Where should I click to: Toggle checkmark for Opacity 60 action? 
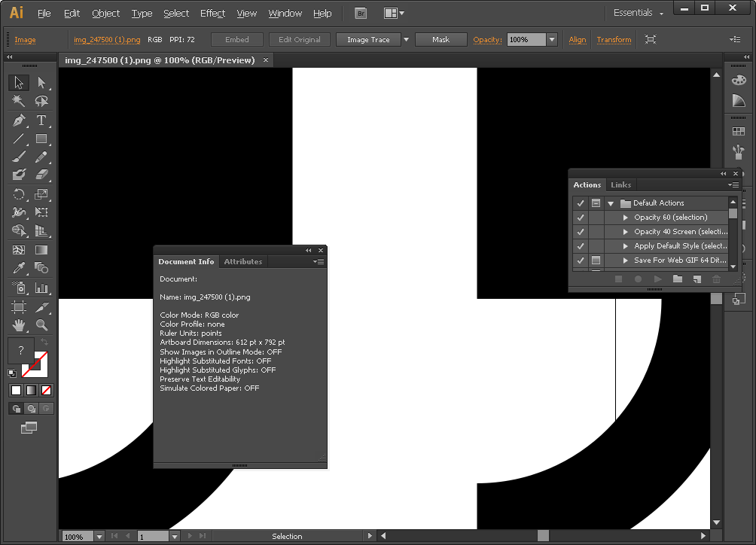(x=580, y=218)
